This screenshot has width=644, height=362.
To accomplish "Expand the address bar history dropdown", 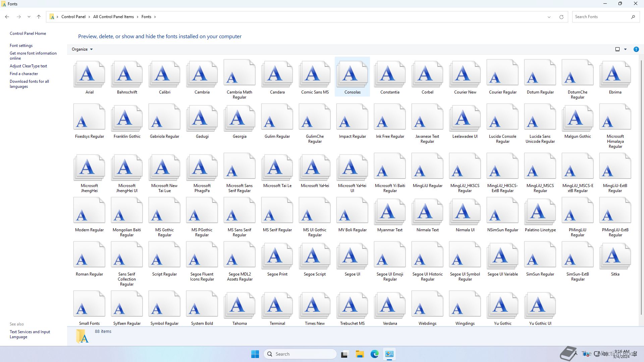I will tap(549, 17).
